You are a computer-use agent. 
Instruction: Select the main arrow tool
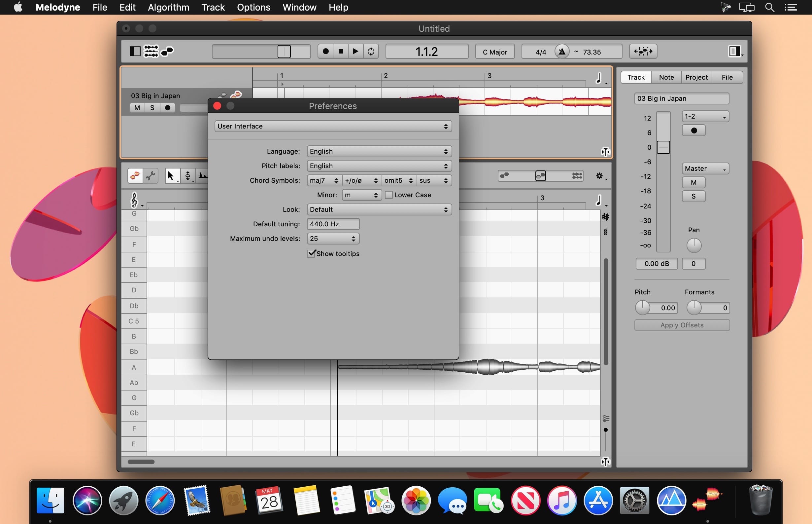click(x=172, y=175)
